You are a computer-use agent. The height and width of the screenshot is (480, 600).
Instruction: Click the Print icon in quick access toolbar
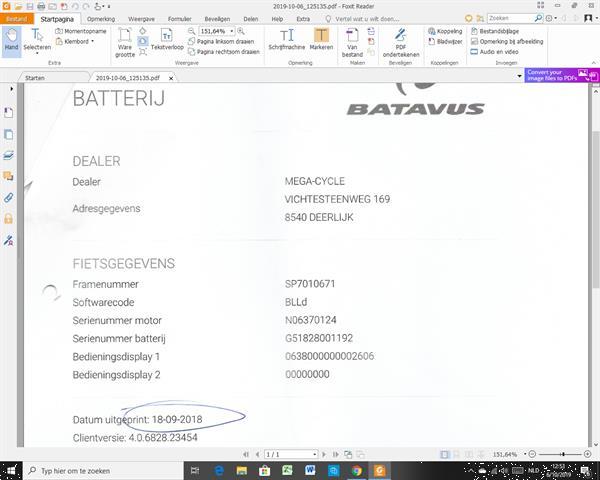41,6
